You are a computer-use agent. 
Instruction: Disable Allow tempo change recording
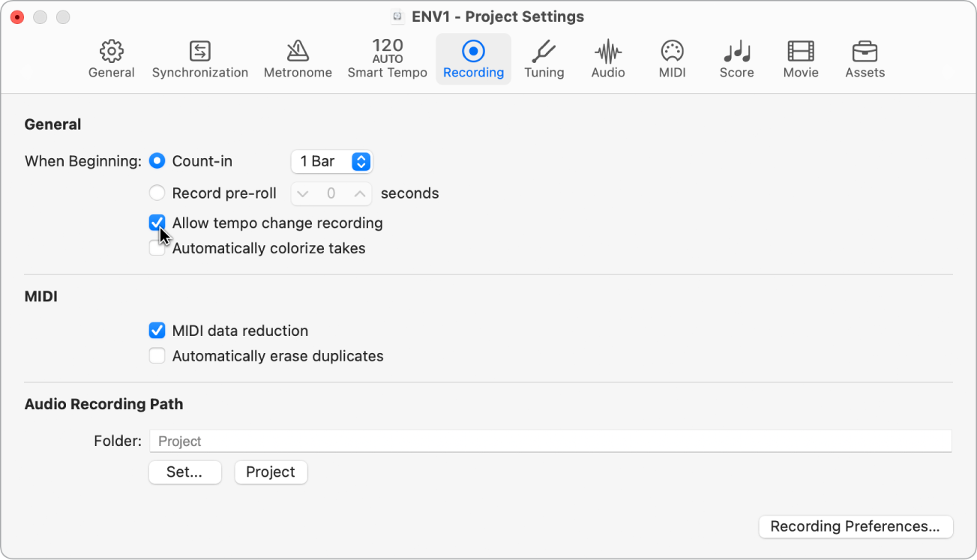[157, 223]
